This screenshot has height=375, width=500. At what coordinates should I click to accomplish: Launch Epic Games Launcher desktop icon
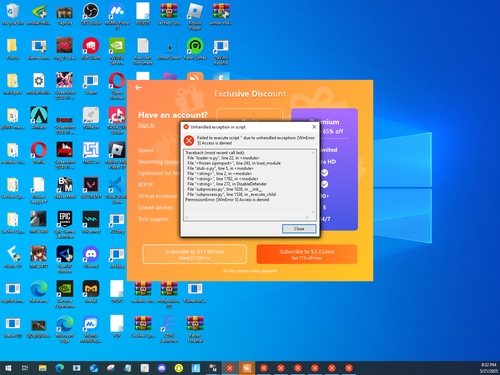coord(65,224)
